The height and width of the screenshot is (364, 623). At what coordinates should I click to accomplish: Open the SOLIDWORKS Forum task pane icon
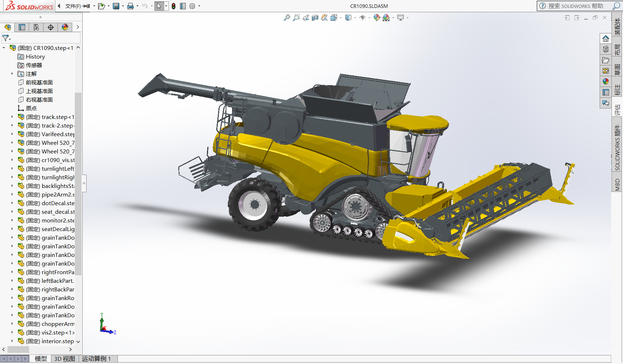[x=606, y=103]
